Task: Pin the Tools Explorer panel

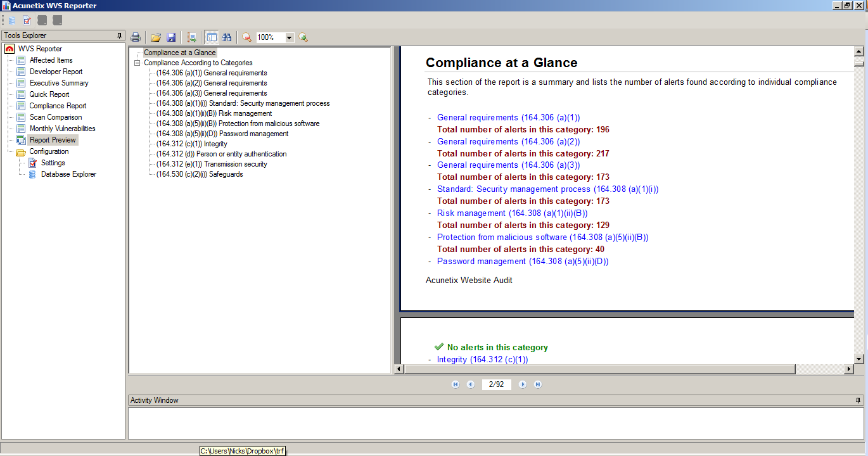Action: point(119,35)
